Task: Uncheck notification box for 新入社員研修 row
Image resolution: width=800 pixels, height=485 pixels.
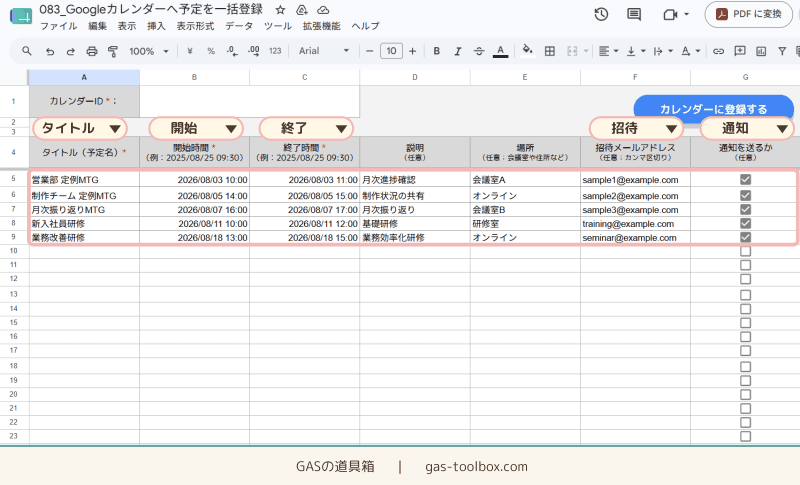Action: [x=745, y=223]
